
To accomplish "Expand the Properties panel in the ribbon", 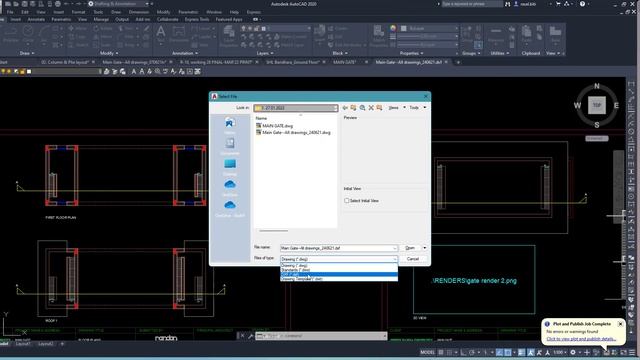I will coord(411,53).
